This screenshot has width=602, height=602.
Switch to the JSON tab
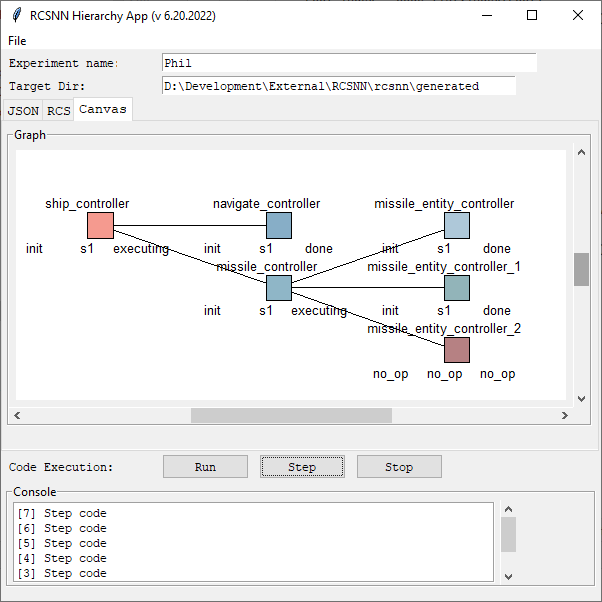23,110
